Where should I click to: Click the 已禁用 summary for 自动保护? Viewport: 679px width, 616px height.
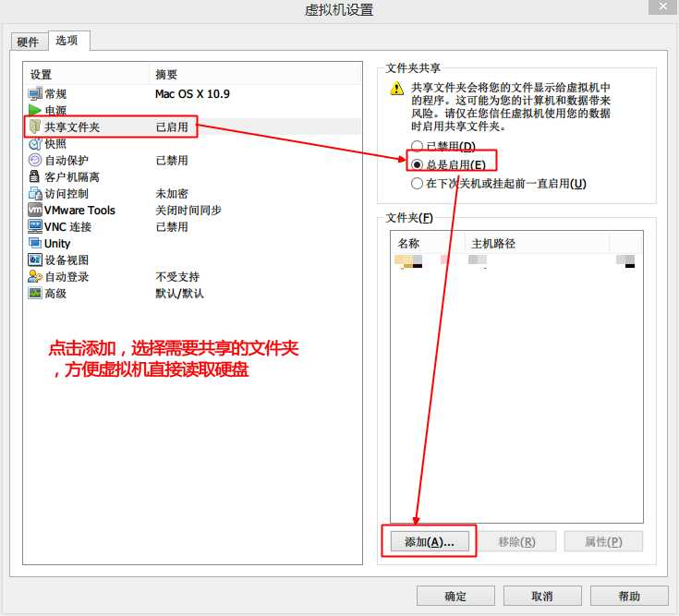(172, 161)
